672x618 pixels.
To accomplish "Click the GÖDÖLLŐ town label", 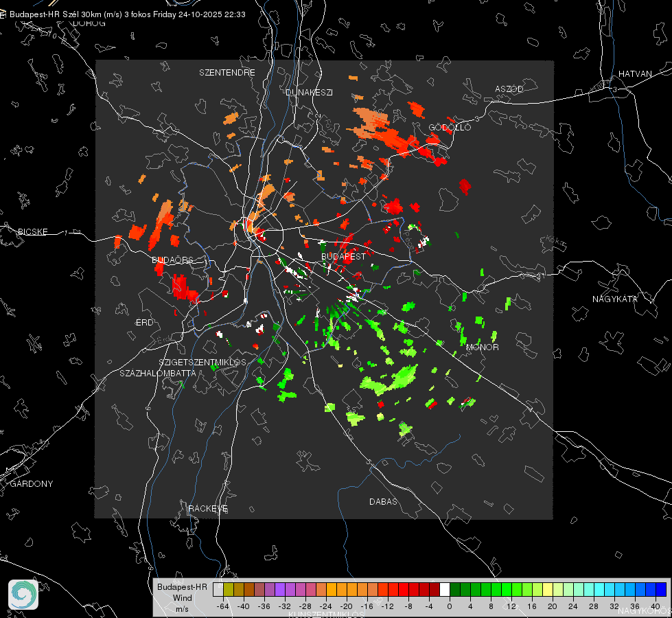I will click(x=450, y=127).
